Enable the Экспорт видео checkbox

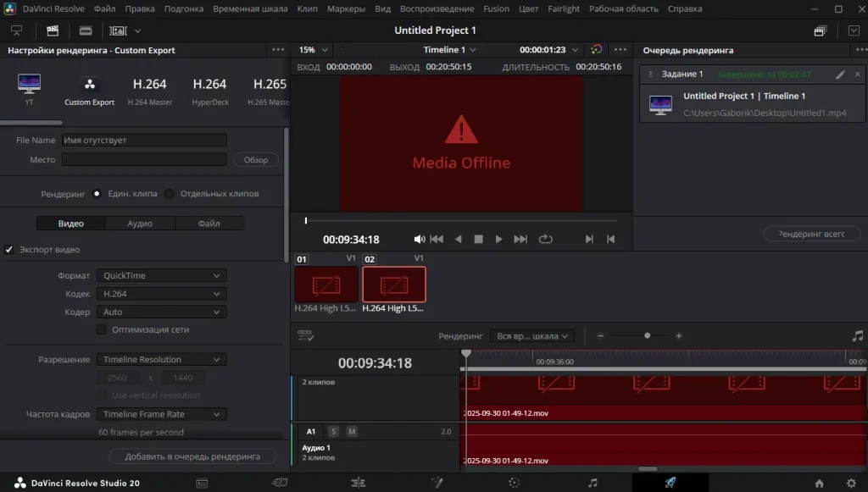tap(9, 250)
